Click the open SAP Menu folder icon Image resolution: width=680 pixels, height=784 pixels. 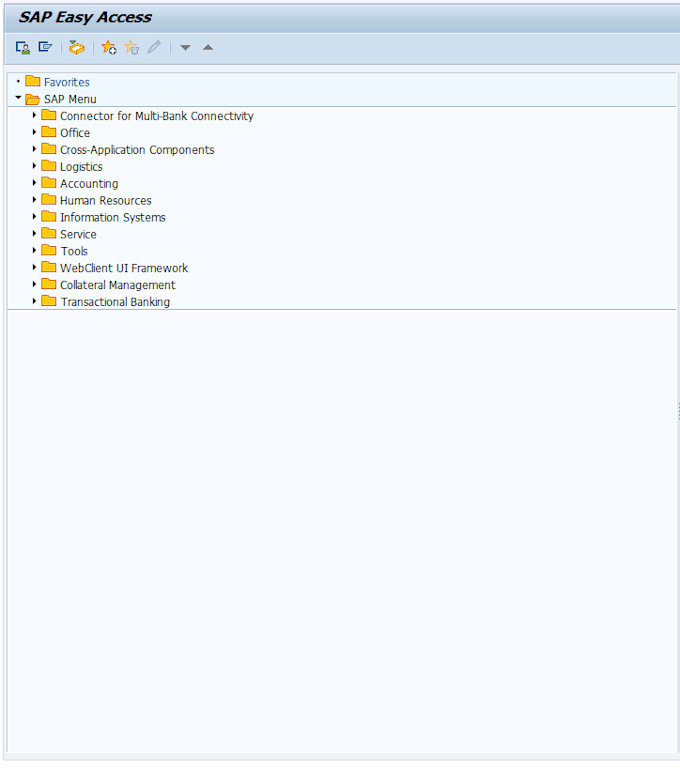point(33,98)
